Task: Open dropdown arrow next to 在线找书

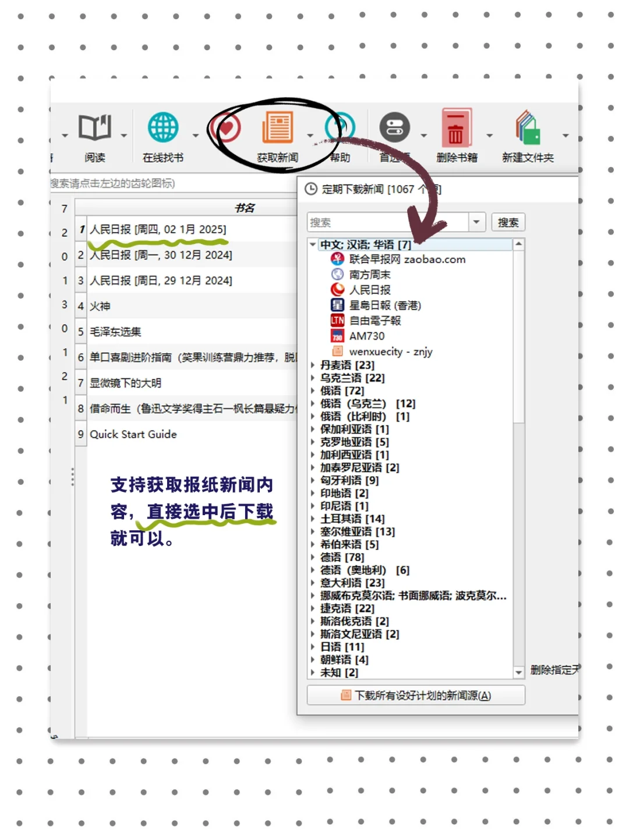Action: [196, 136]
